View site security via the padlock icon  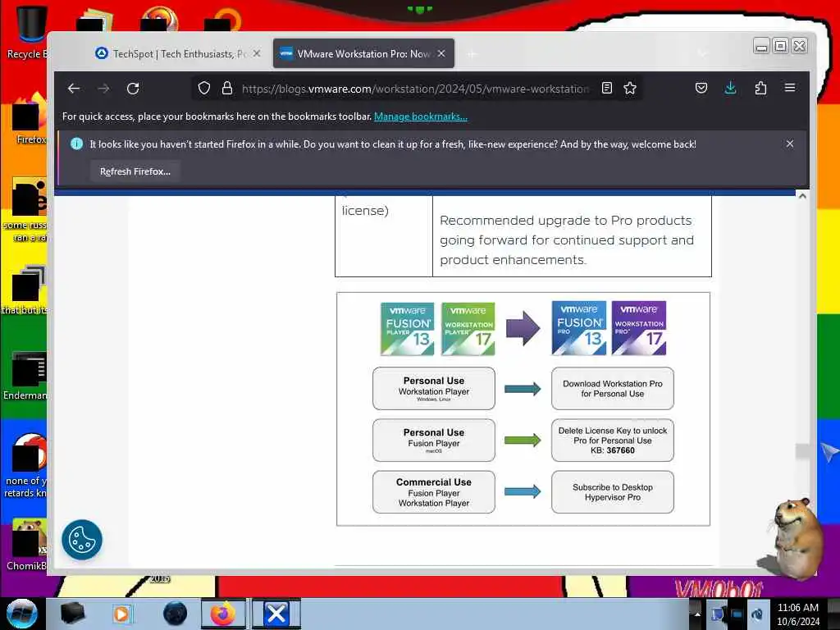tap(227, 89)
